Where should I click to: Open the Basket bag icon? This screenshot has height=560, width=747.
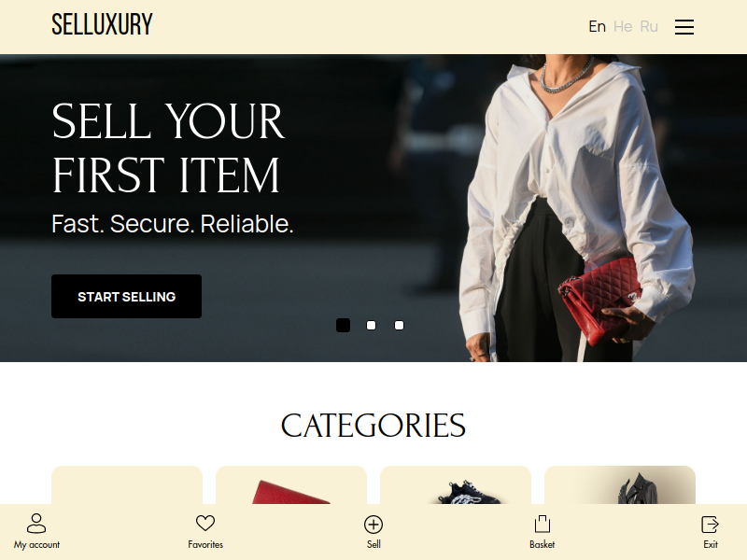coord(543,524)
